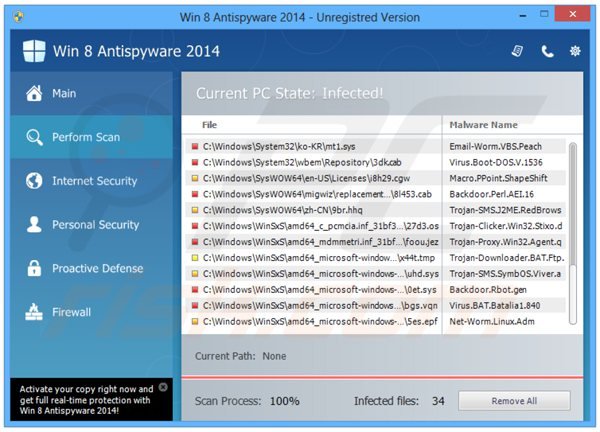Open the Main section
Screen dimensions: 600x432
tap(91, 93)
